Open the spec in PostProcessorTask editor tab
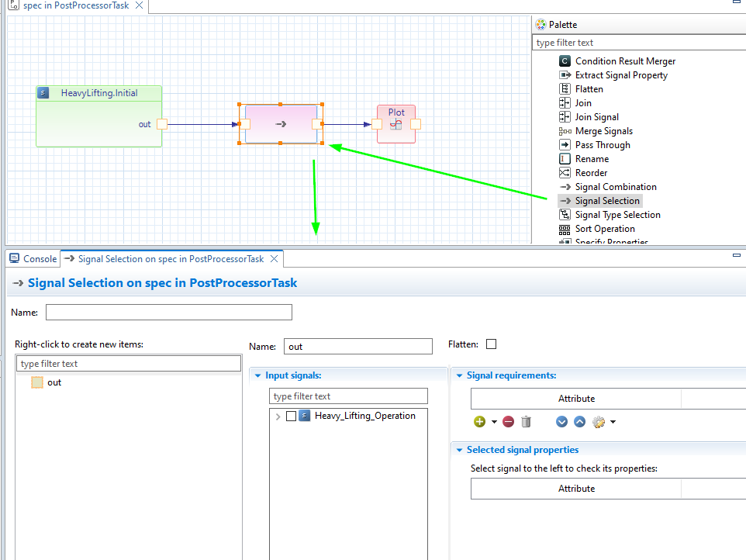746x560 pixels. click(75, 5)
